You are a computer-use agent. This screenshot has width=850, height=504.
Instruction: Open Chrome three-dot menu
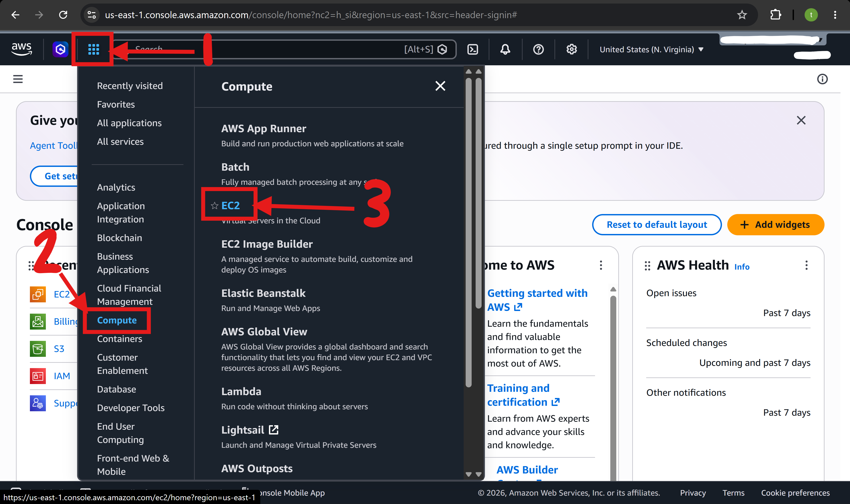[835, 15]
